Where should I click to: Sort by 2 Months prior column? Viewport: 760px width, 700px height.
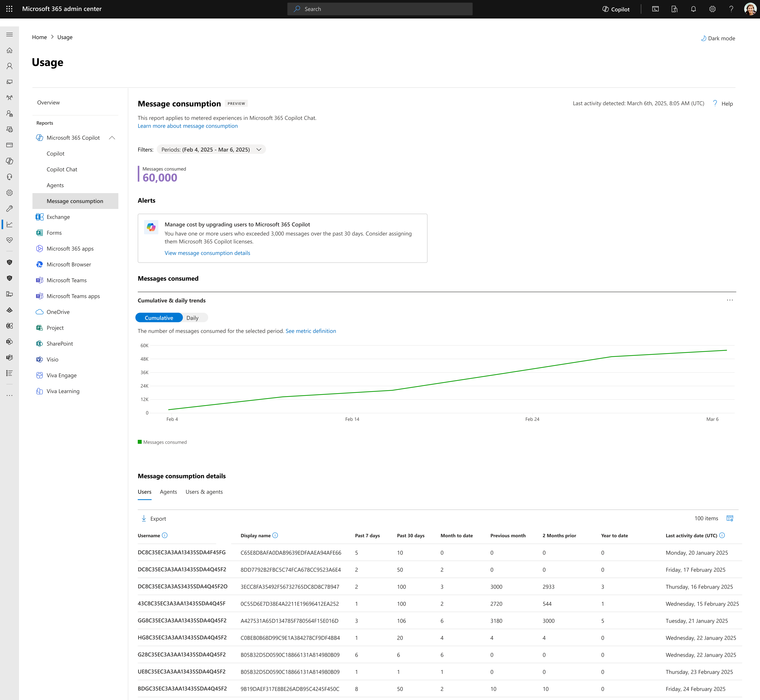pos(559,536)
